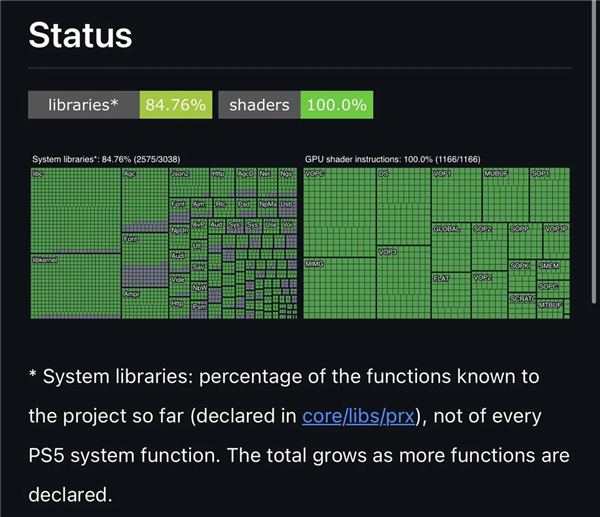Click the Font block below Agc
This screenshot has height=517, width=600.
[x=145, y=261]
